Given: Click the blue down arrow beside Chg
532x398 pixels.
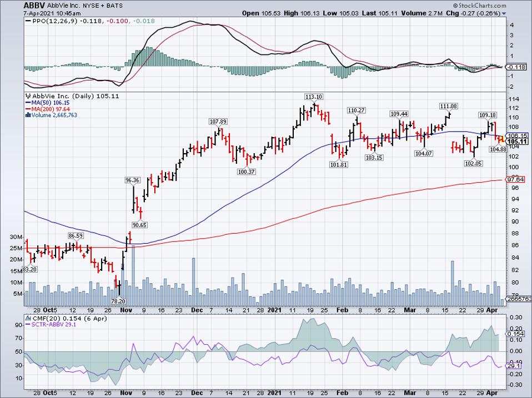Looking at the screenshot, I should pyautogui.click(x=504, y=13).
